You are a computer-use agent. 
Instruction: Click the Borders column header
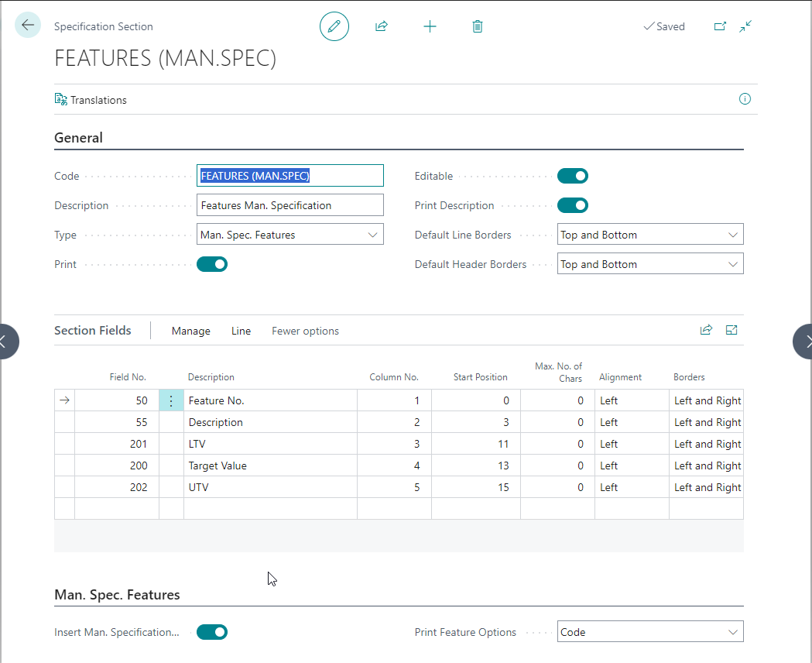689,377
